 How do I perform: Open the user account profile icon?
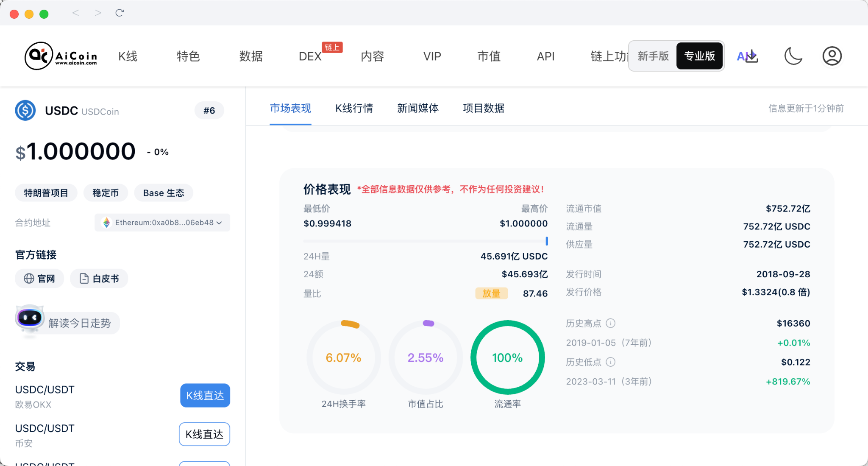point(832,56)
